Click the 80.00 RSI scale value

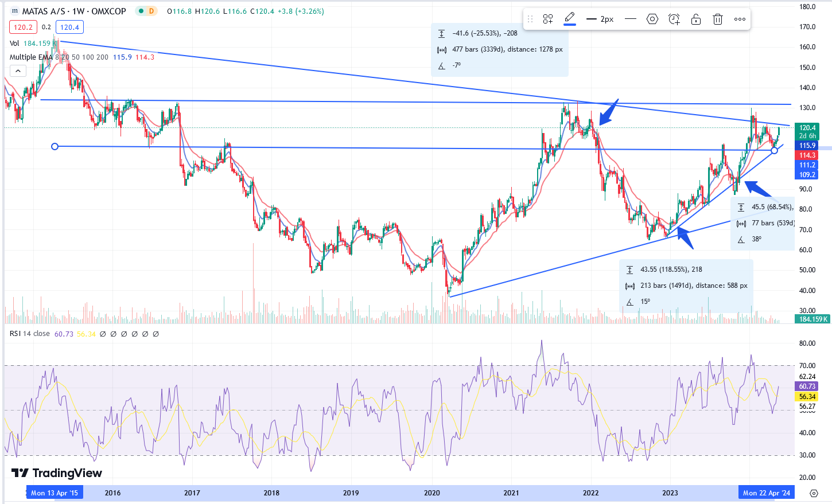point(807,343)
